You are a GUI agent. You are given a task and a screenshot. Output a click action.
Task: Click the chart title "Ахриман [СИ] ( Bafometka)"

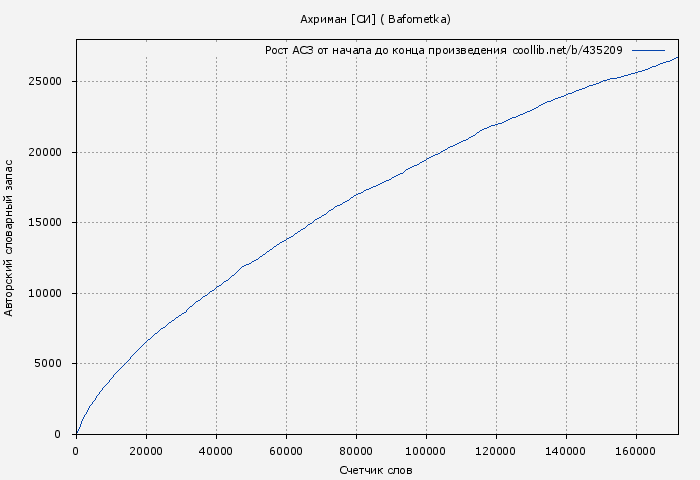(375, 19)
